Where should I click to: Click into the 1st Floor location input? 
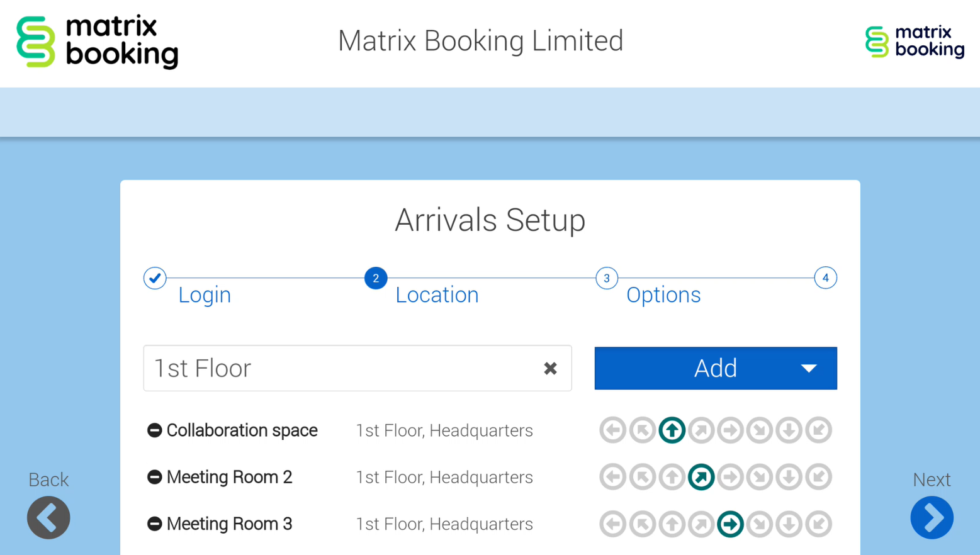point(340,369)
